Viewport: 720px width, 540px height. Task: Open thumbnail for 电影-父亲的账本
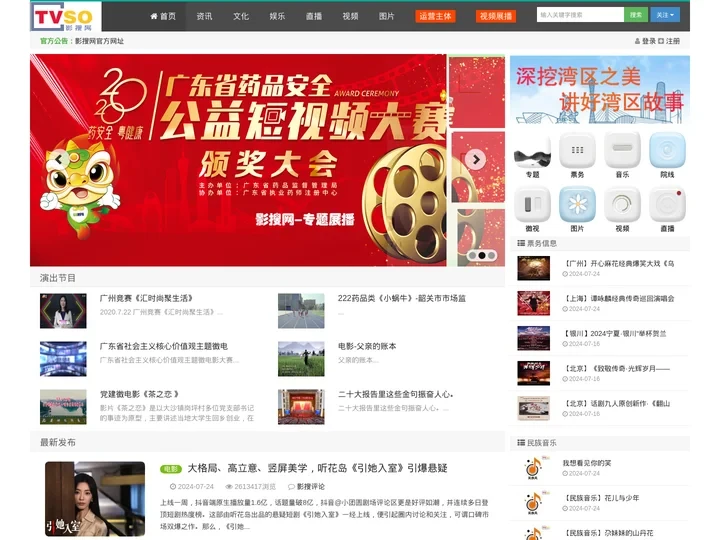[301, 359]
